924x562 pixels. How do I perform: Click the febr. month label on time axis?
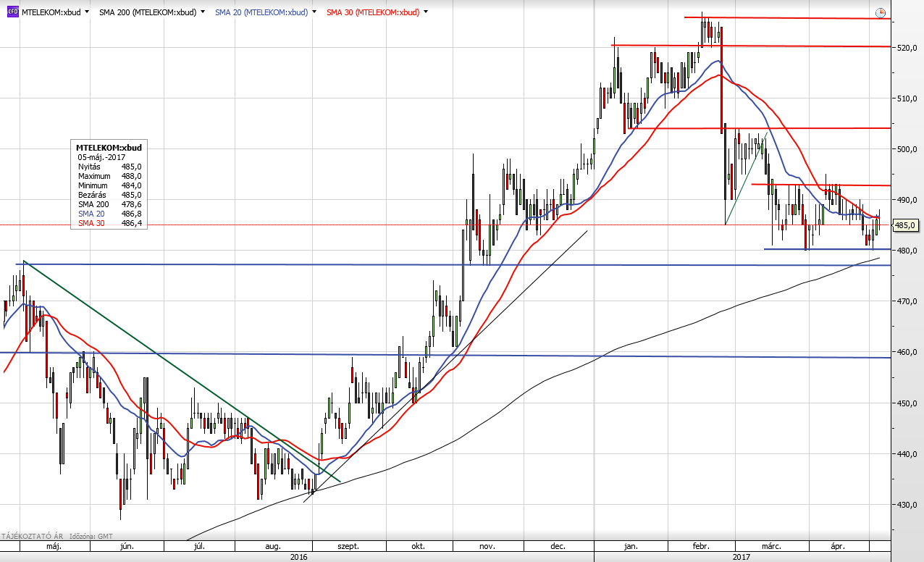(x=700, y=547)
